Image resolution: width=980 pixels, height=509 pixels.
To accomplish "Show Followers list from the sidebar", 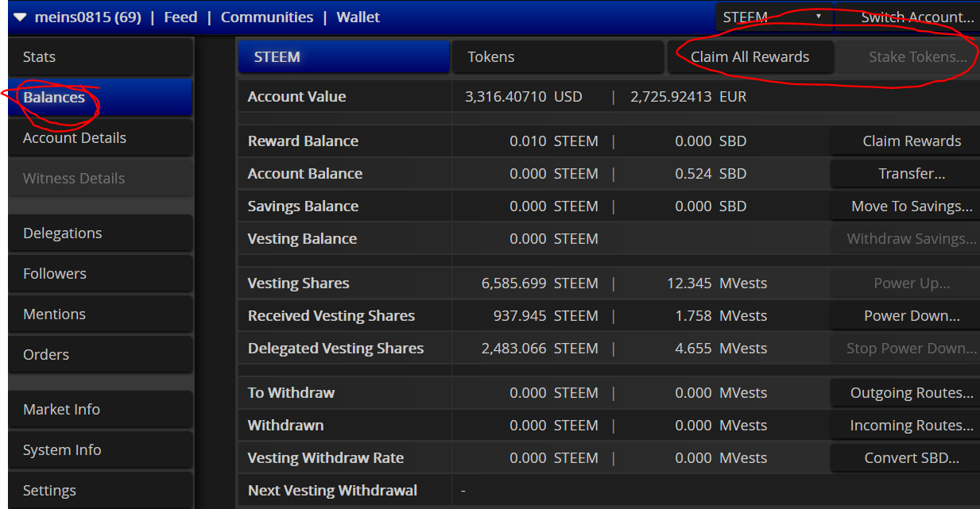I will pyautogui.click(x=100, y=274).
